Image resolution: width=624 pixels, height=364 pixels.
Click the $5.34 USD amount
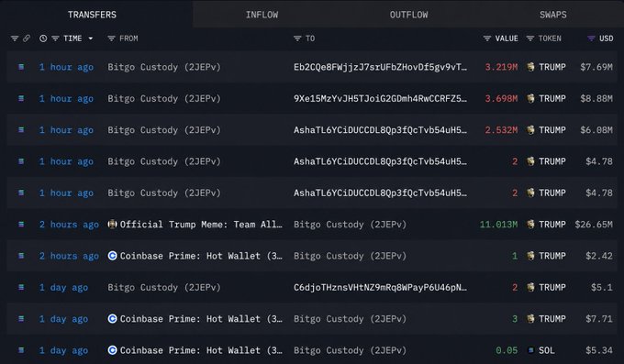pyautogui.click(x=599, y=350)
